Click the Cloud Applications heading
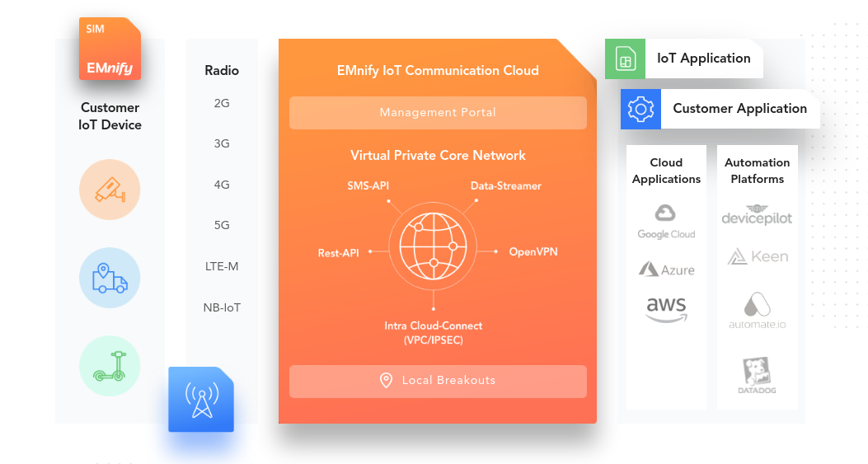 click(667, 171)
